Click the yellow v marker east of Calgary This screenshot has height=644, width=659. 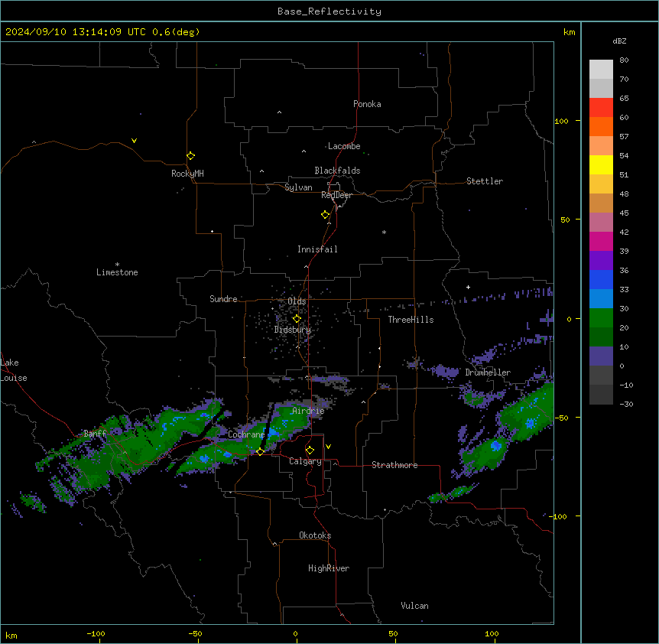tap(328, 447)
